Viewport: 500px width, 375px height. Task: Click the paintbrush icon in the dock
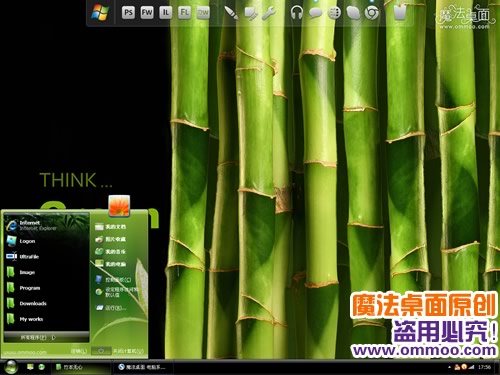coord(231,13)
